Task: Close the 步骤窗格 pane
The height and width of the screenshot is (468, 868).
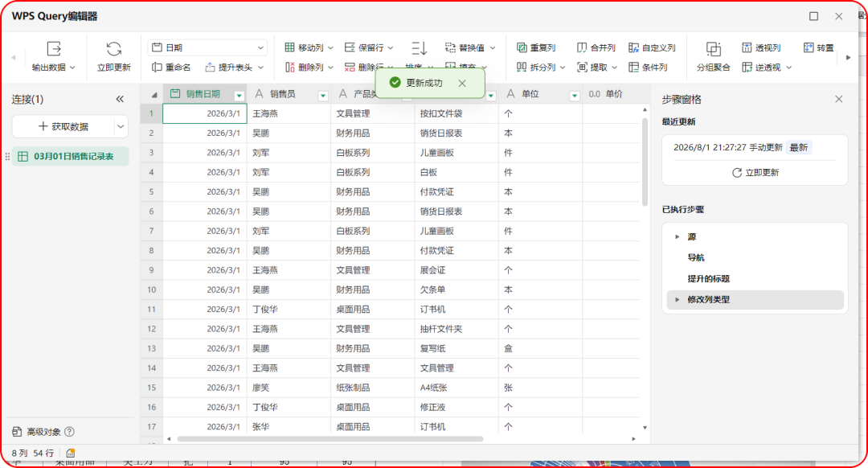Action: pos(838,99)
